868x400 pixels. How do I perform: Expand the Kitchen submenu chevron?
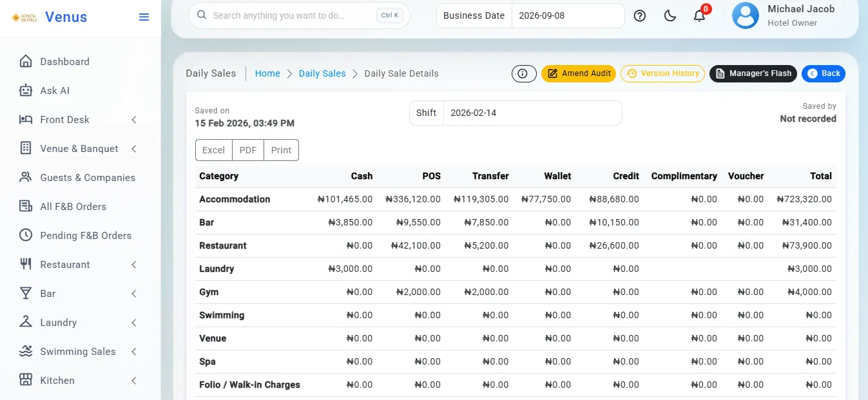[134, 381]
